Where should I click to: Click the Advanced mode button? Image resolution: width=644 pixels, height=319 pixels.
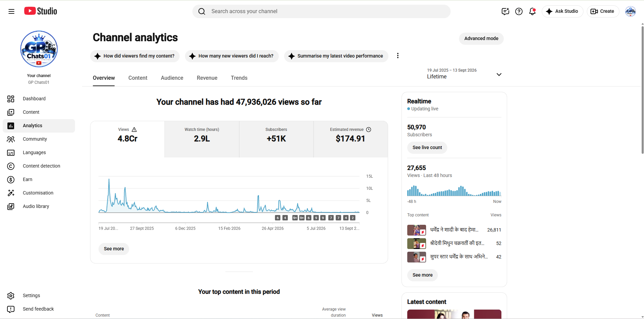click(481, 39)
